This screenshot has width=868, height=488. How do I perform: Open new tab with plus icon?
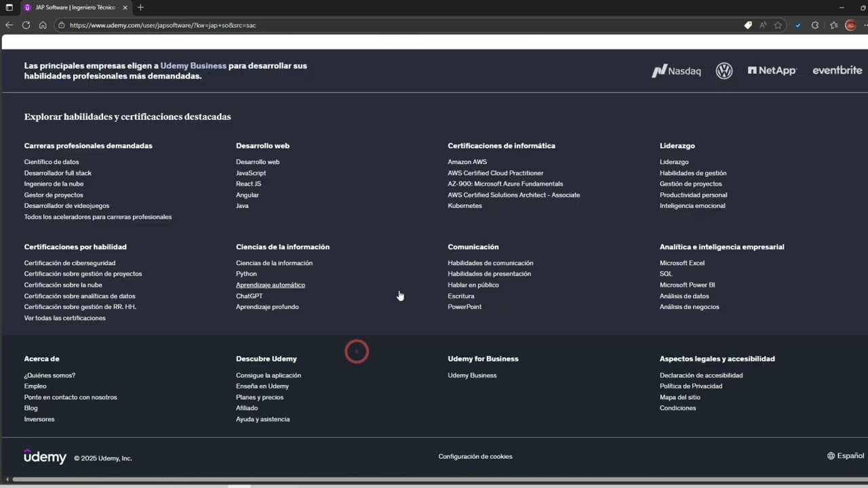pos(140,7)
